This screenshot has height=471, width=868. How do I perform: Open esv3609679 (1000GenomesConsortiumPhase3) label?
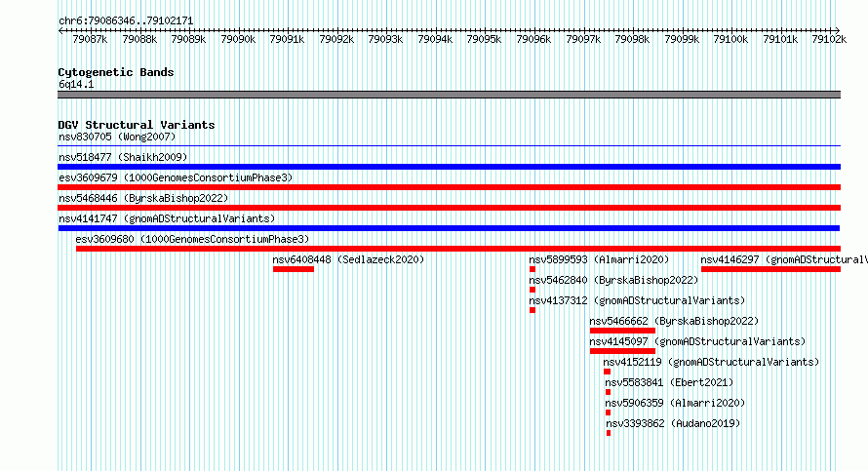click(176, 177)
